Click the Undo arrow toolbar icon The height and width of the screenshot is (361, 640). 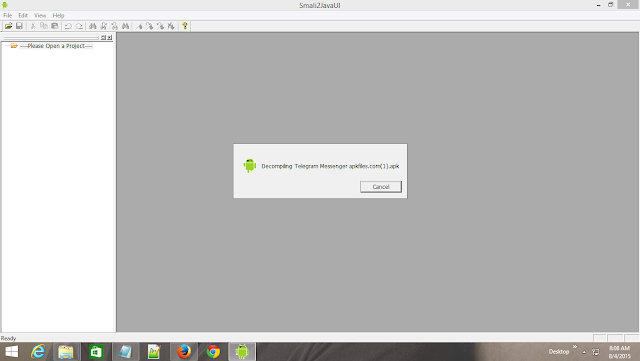[68, 26]
